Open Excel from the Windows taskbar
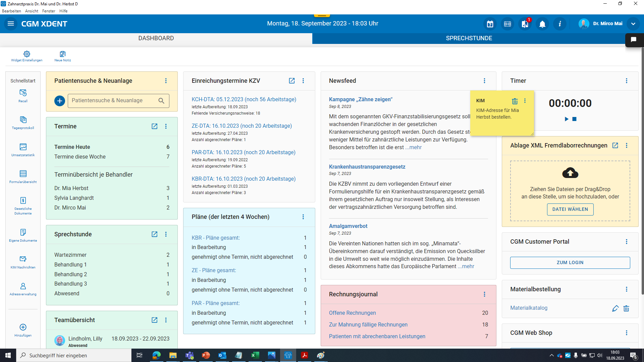Viewport: 644px width, 362px height. [x=255, y=355]
